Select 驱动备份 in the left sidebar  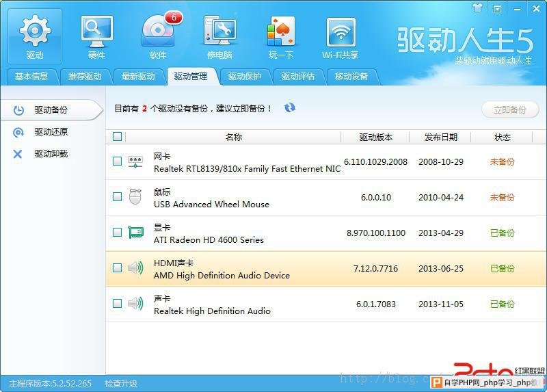point(51,110)
